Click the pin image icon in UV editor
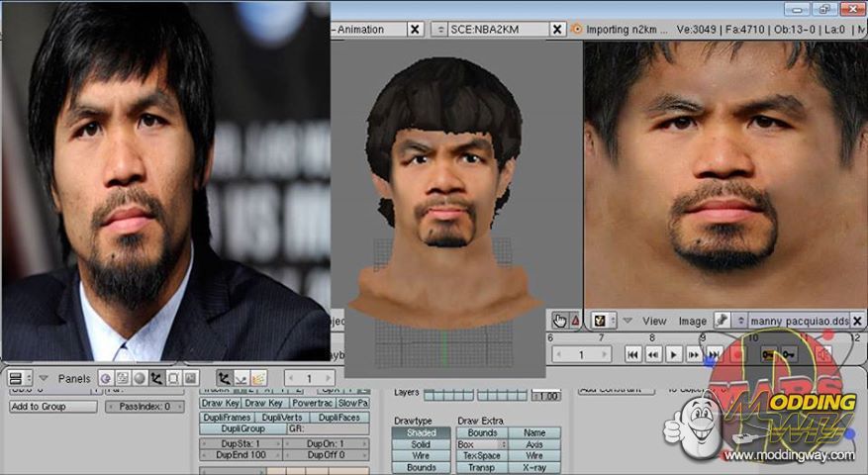 [x=723, y=321]
